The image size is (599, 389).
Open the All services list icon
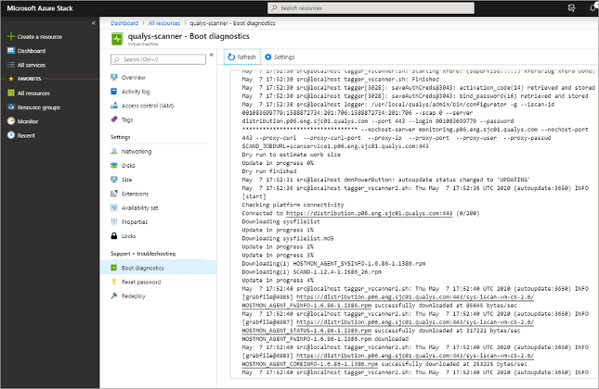tap(11, 65)
